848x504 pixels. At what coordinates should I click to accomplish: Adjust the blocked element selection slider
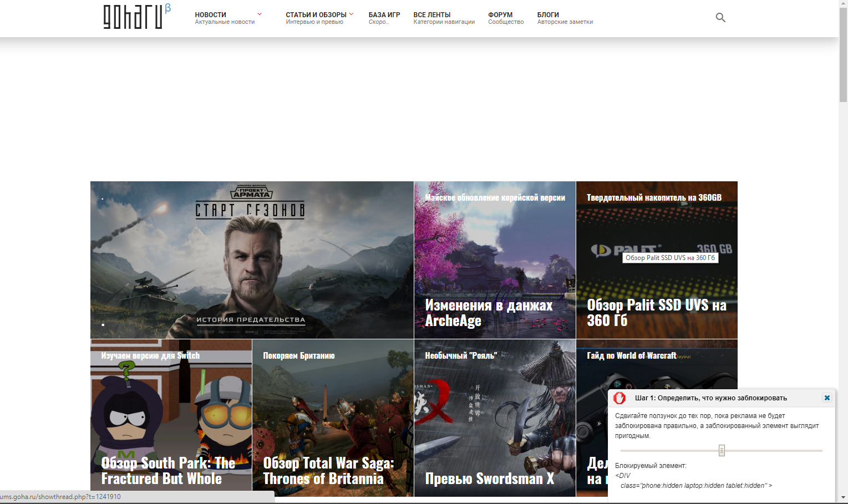722,450
